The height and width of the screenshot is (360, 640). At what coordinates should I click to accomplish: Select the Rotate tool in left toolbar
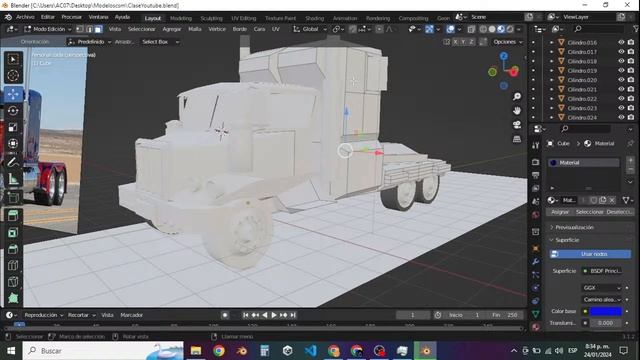click(x=13, y=111)
